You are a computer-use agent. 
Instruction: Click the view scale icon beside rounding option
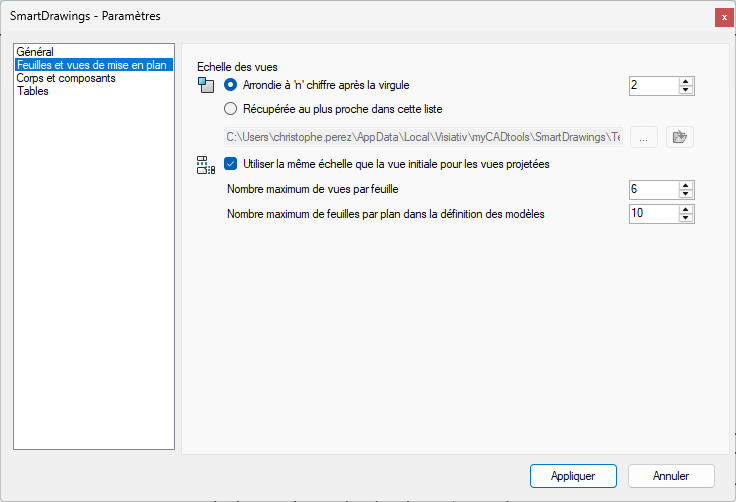[206, 85]
